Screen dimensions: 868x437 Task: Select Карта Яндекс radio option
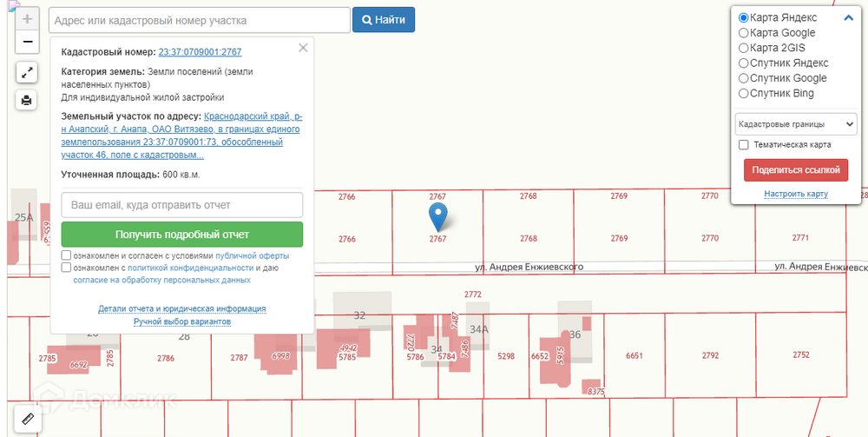[744, 17]
